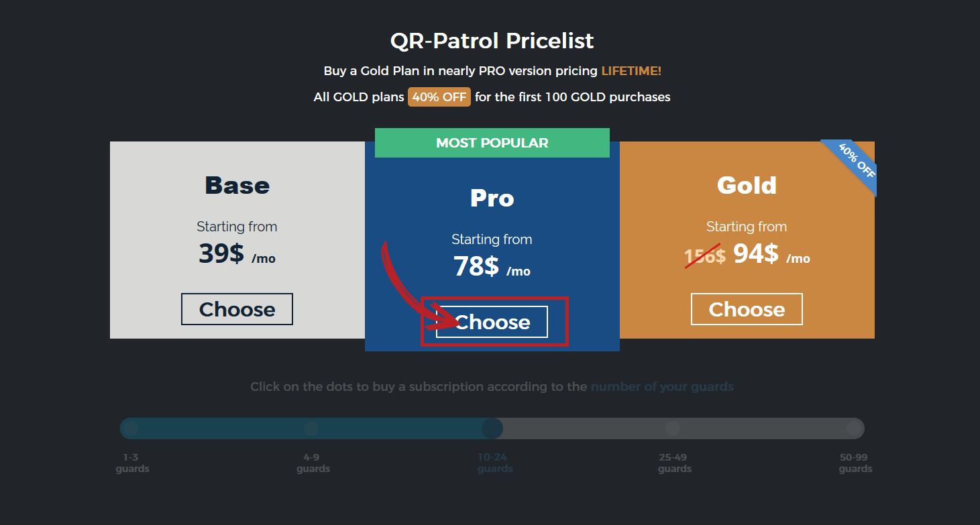This screenshot has height=525, width=980.
Task: Choose the Base plan
Action: pos(237,309)
